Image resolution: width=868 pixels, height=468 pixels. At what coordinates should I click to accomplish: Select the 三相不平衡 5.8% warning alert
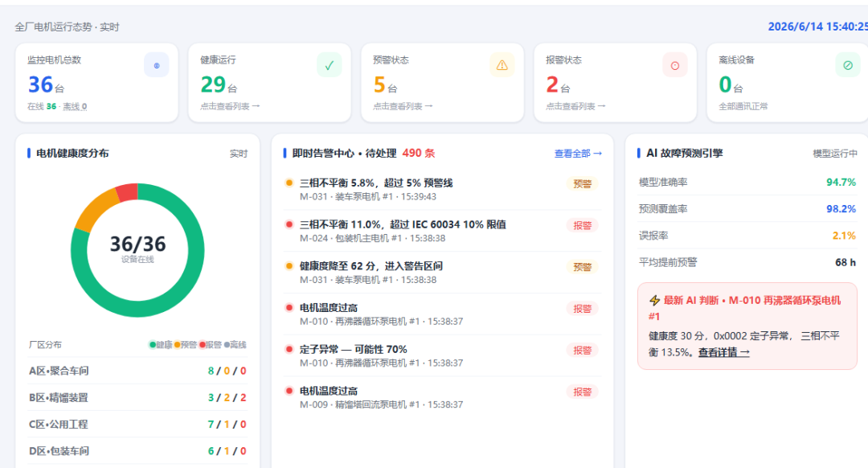point(442,190)
